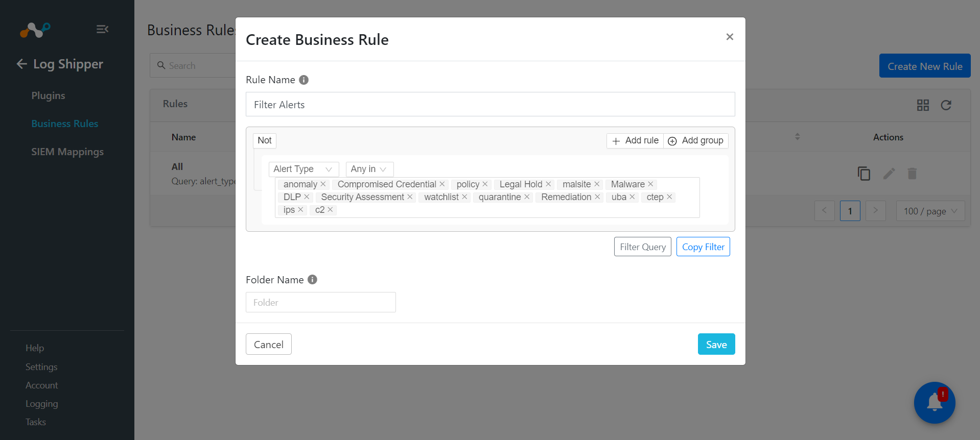The width and height of the screenshot is (980, 440).
Task: Click the Filter Query button
Action: point(643,247)
